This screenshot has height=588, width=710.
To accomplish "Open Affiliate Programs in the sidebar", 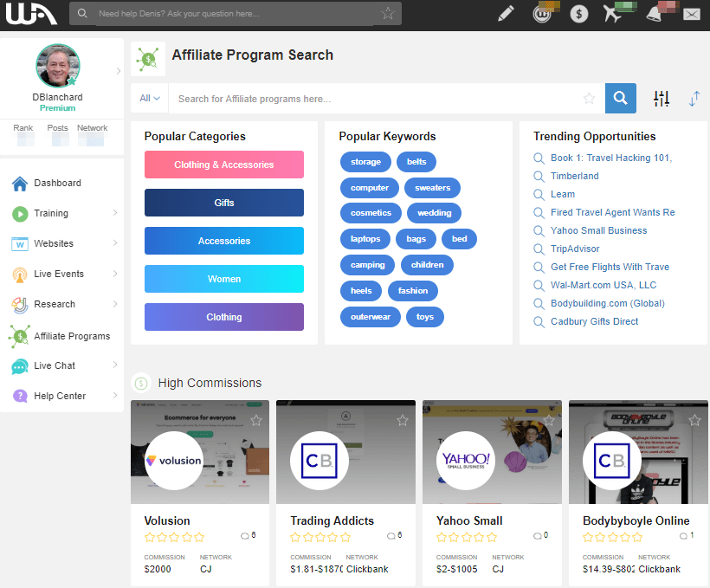I will (x=72, y=336).
